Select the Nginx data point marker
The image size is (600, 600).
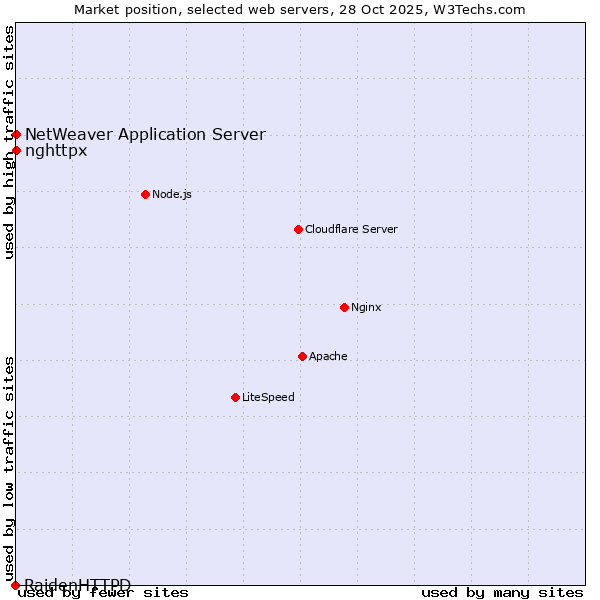click(x=344, y=307)
